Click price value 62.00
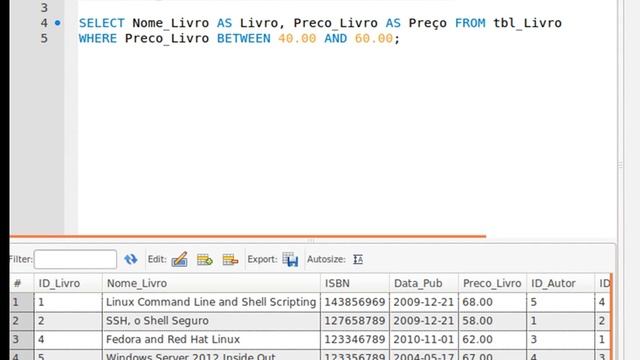This screenshot has width=640, height=360. [492, 340]
